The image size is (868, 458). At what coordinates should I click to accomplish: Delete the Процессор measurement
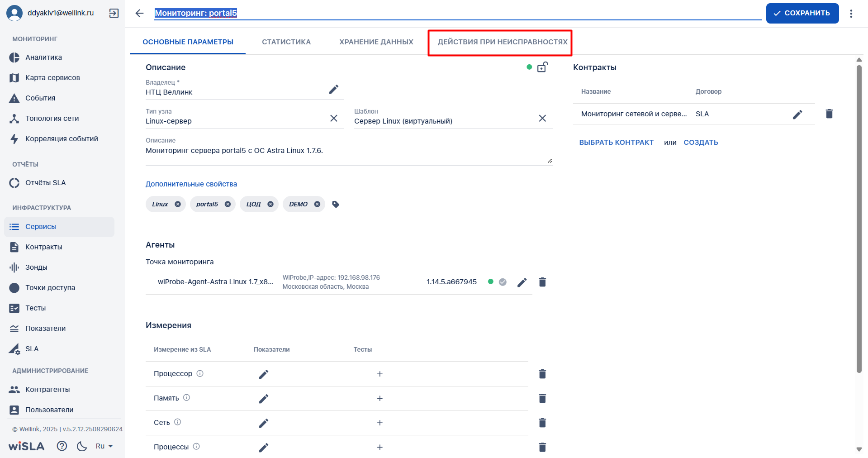pyautogui.click(x=542, y=374)
